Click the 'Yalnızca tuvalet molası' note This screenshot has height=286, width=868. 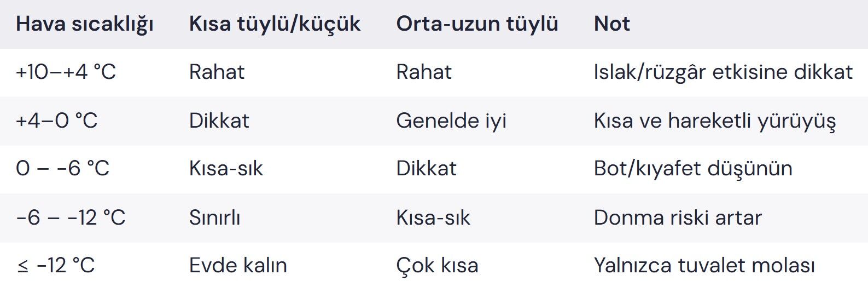click(704, 266)
